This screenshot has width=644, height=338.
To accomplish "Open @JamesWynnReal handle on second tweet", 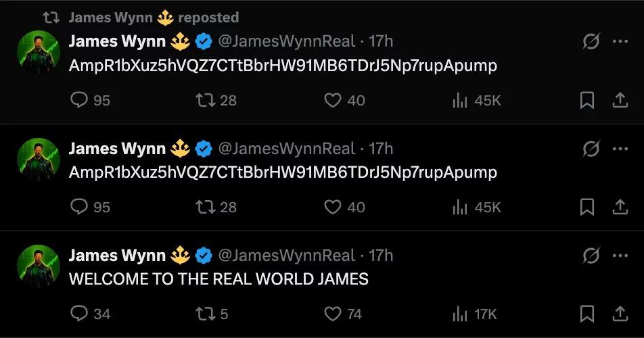I will click(x=287, y=149).
